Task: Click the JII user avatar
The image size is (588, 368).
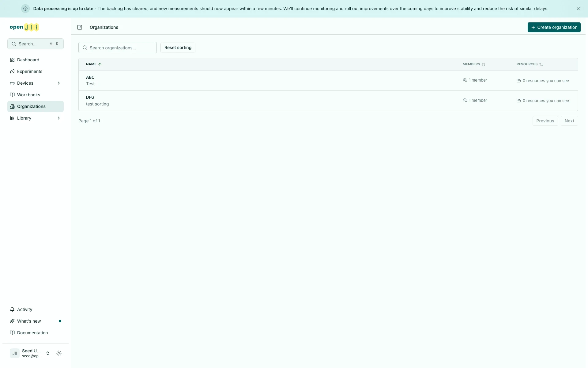Action: pos(15,353)
